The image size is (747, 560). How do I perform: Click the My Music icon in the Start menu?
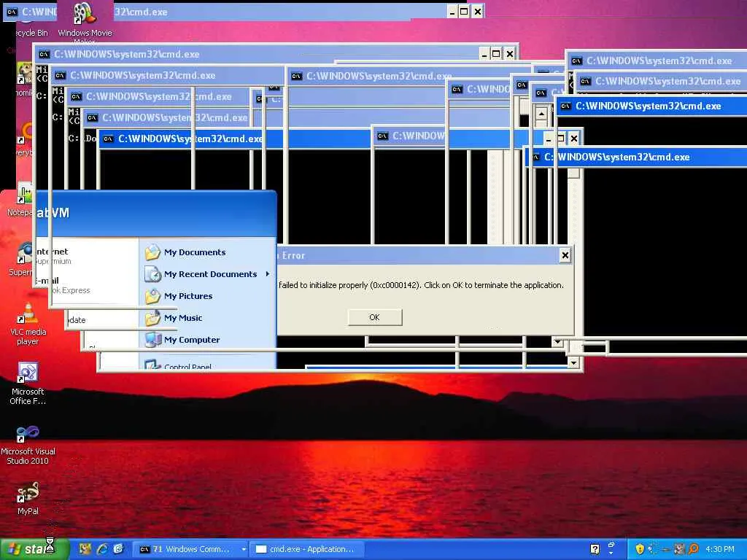click(x=152, y=318)
